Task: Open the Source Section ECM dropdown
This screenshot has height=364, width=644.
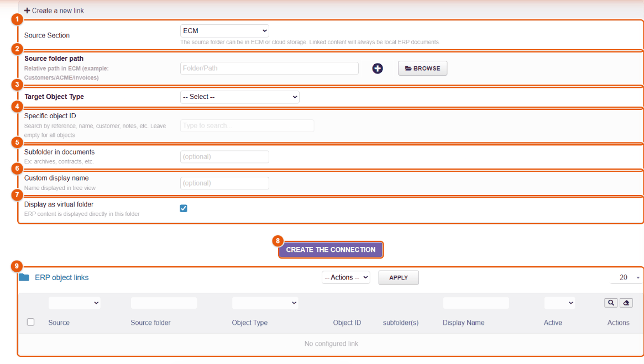Action: point(224,31)
